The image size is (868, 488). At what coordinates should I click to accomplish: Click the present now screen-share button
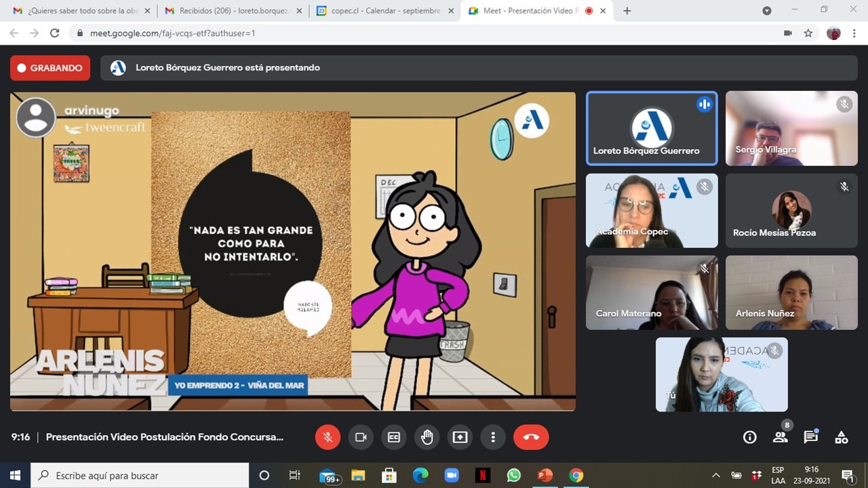click(x=460, y=437)
